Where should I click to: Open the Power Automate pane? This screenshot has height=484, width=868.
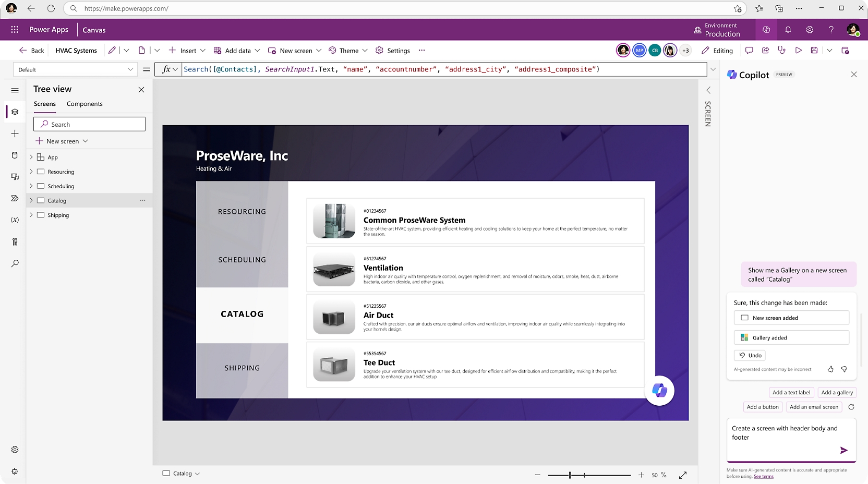(x=15, y=198)
